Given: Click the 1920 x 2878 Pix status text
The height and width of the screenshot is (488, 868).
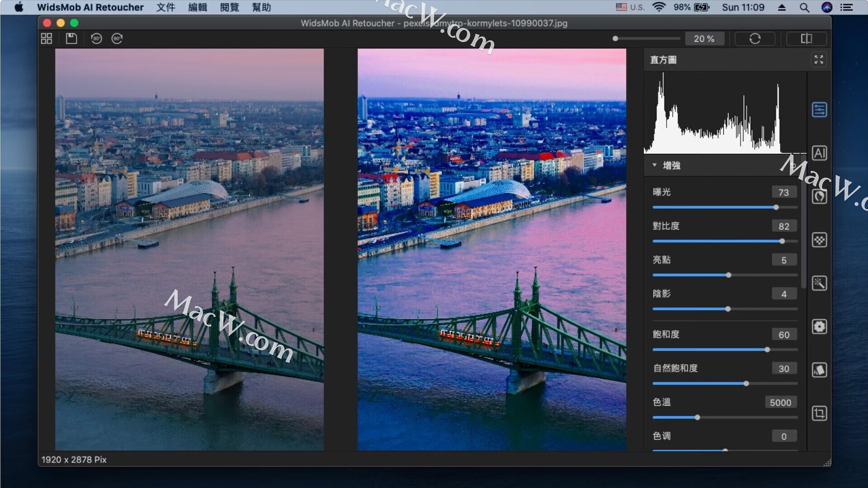Looking at the screenshot, I should [74, 460].
